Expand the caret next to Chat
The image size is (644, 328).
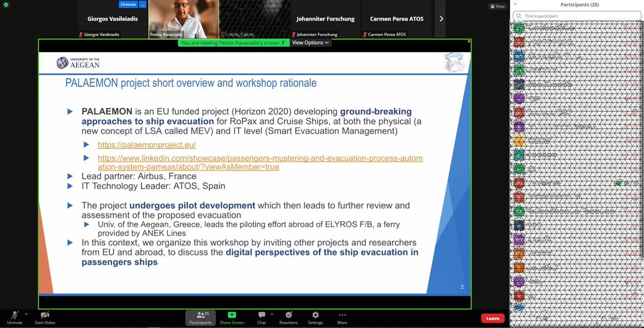pyautogui.click(x=272, y=313)
